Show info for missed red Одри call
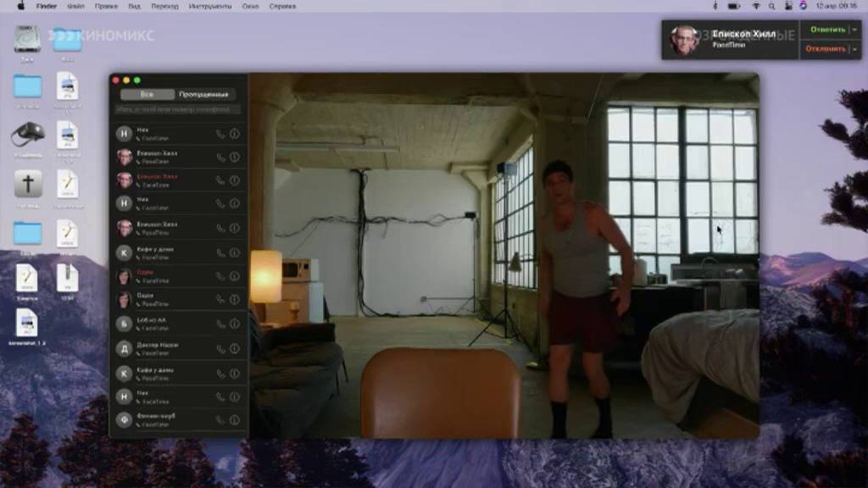 235,275
